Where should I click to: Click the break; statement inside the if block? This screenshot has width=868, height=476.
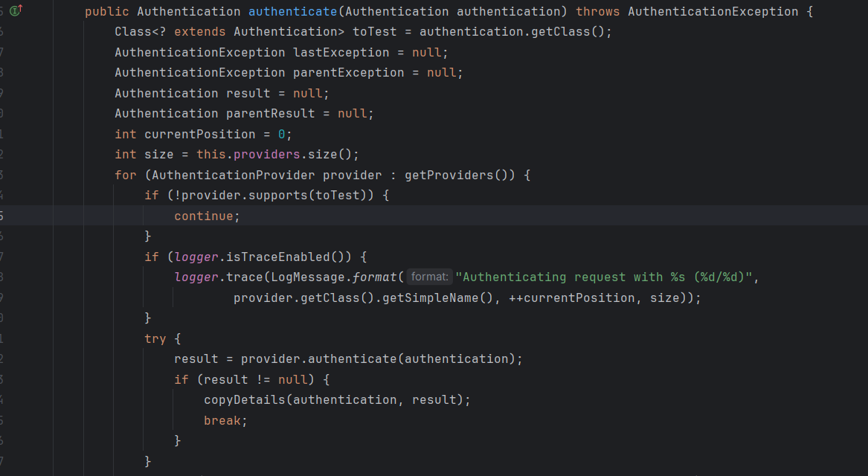(x=222, y=420)
